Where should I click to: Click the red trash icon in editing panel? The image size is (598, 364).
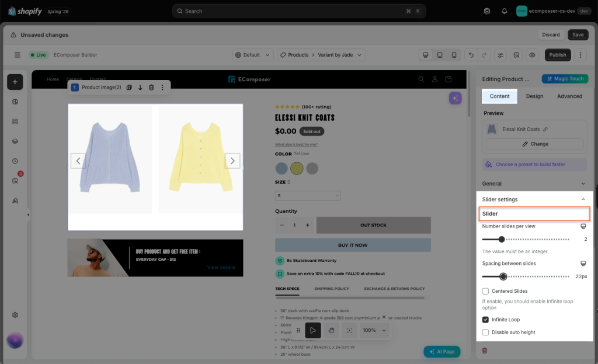coord(484,351)
